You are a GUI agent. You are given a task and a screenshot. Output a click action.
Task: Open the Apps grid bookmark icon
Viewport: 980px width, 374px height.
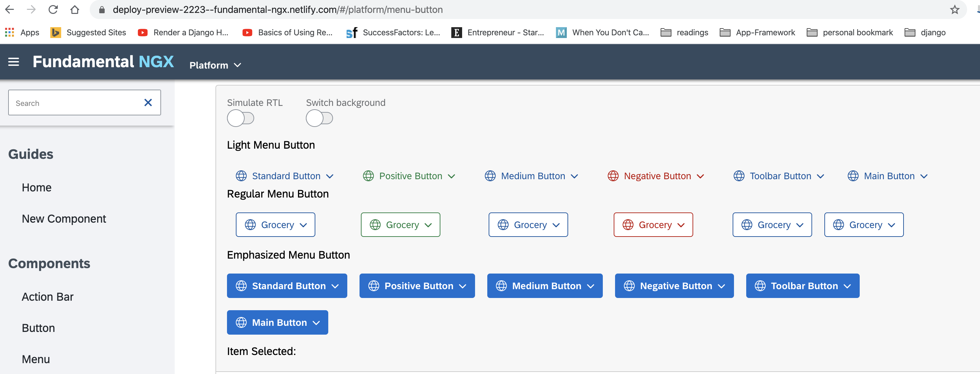click(10, 32)
